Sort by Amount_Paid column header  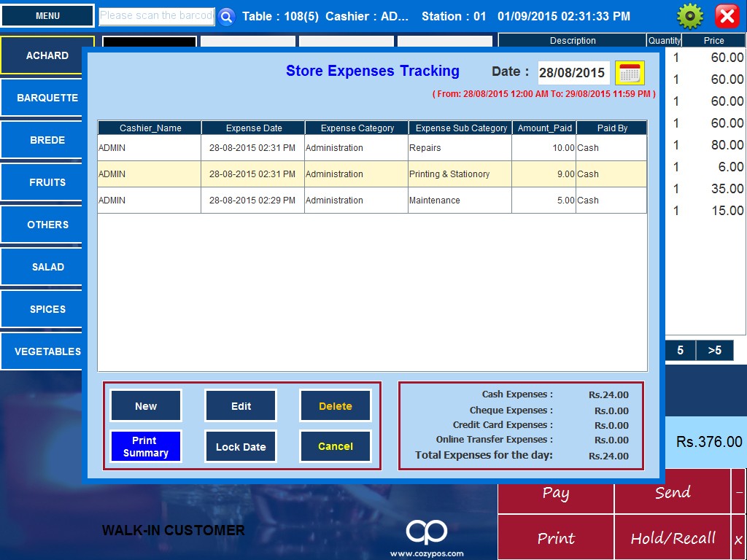[544, 128]
